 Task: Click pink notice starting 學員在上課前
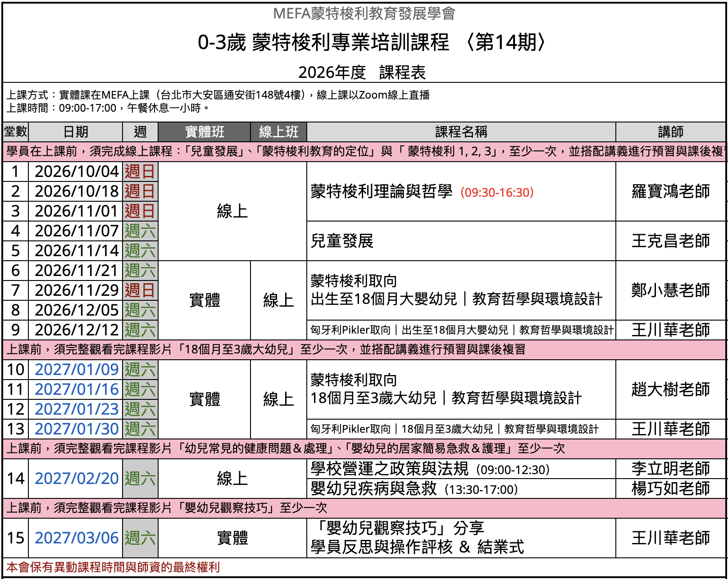click(x=364, y=151)
